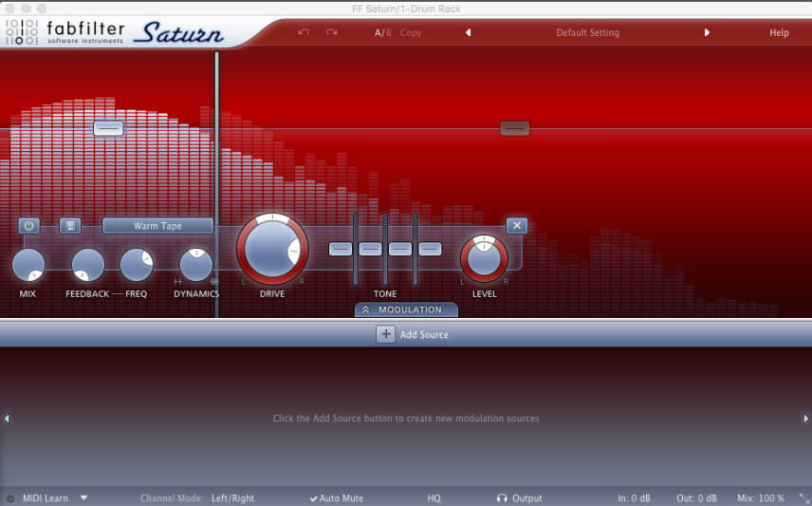
Task: Click the FREQ knob
Action: tap(137, 265)
